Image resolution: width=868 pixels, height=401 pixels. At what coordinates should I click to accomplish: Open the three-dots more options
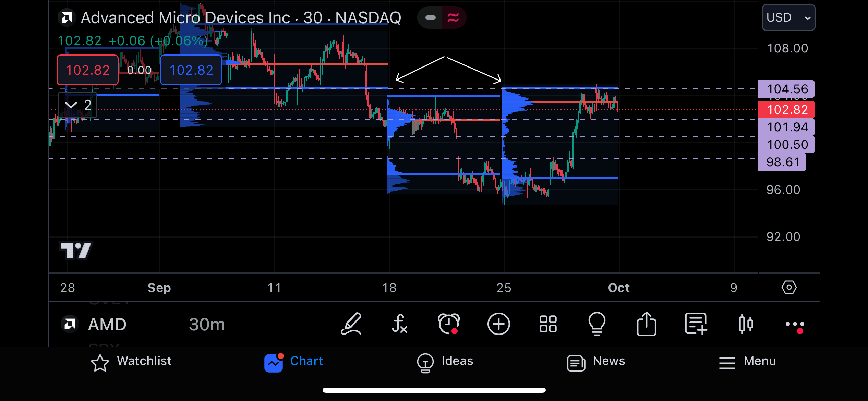[x=794, y=324]
